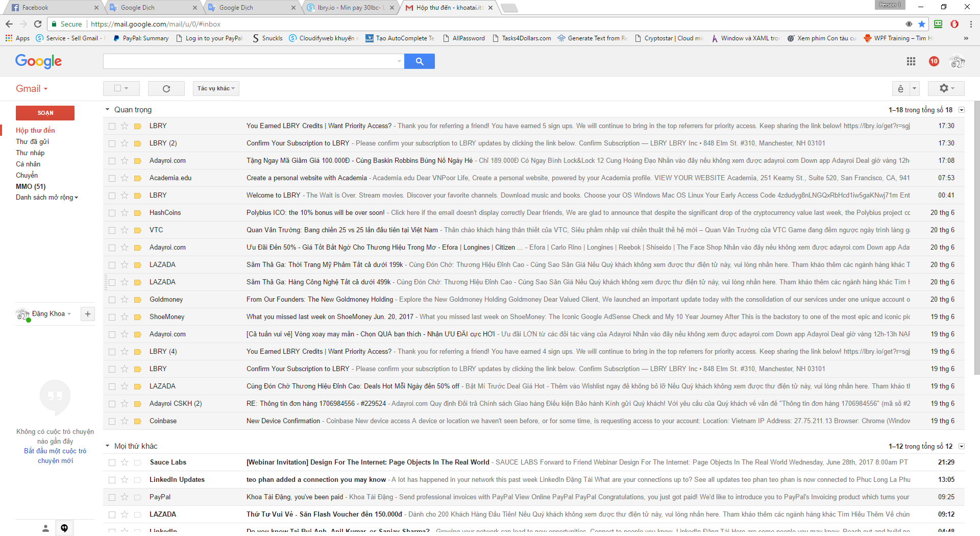The height and width of the screenshot is (536, 980).
Task: Open the Google account avatar menu
Action: (957, 61)
